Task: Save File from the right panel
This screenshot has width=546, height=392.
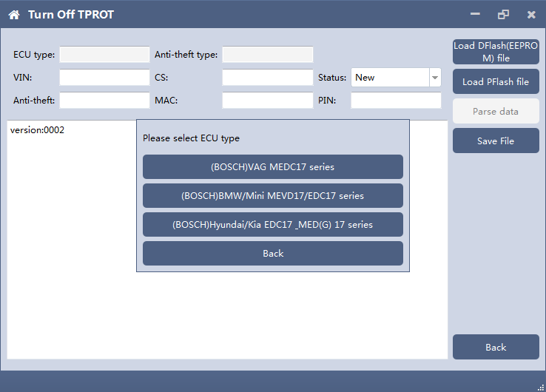Action: (x=496, y=141)
